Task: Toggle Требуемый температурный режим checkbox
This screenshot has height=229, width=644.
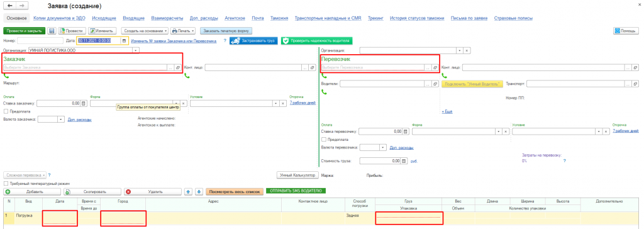Action: tap(6, 183)
